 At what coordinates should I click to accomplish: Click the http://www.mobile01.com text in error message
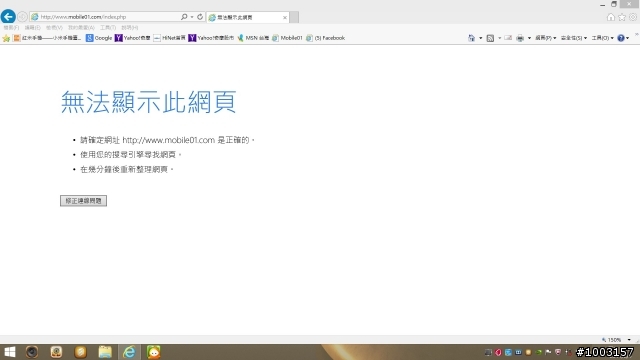[x=169, y=140]
